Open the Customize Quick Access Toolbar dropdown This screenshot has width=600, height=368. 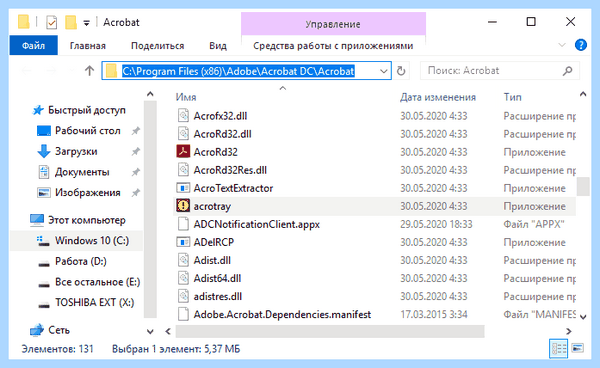pyautogui.click(x=86, y=23)
